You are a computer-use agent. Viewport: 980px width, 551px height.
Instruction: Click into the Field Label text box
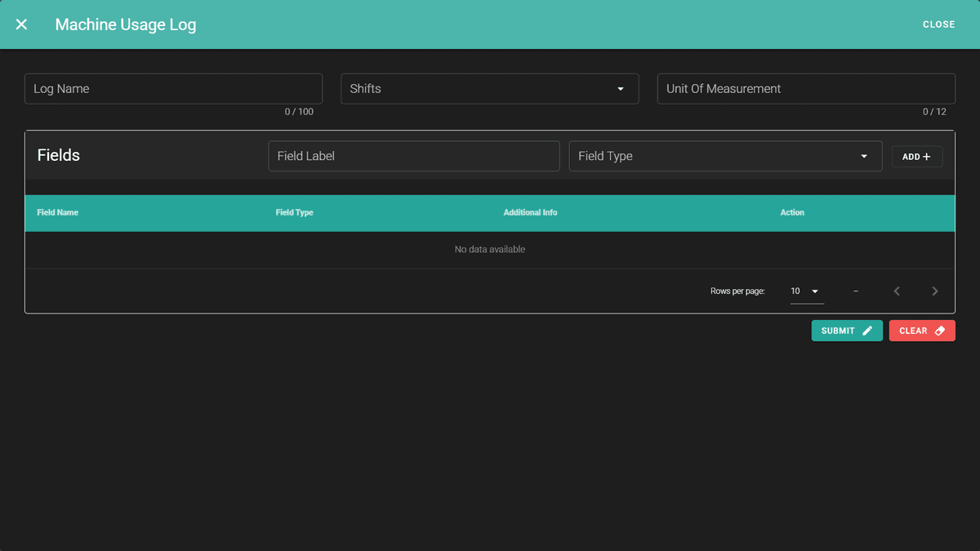coord(413,156)
